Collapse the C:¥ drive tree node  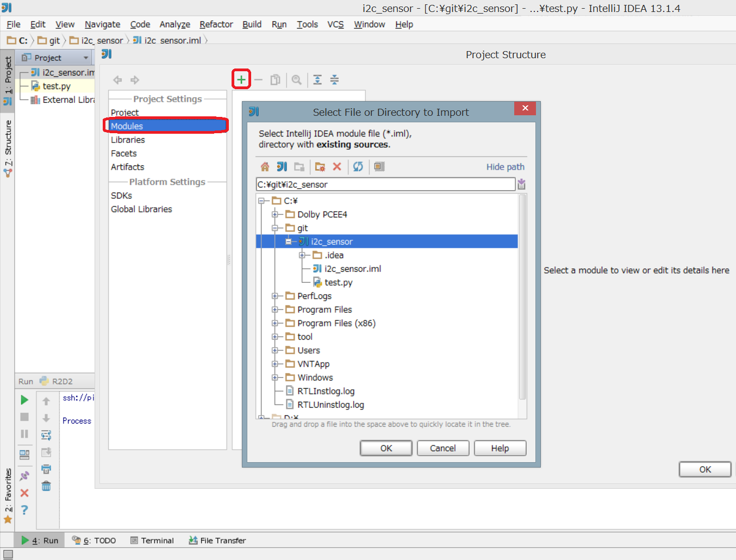[261, 201]
